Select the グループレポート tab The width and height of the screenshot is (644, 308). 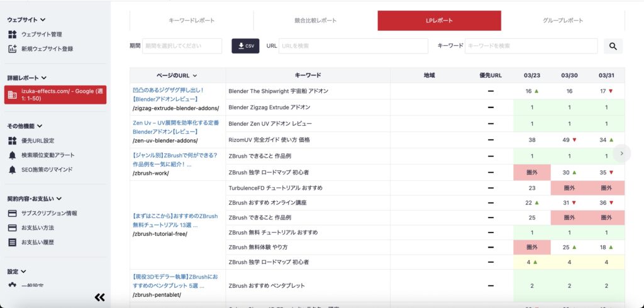click(562, 21)
